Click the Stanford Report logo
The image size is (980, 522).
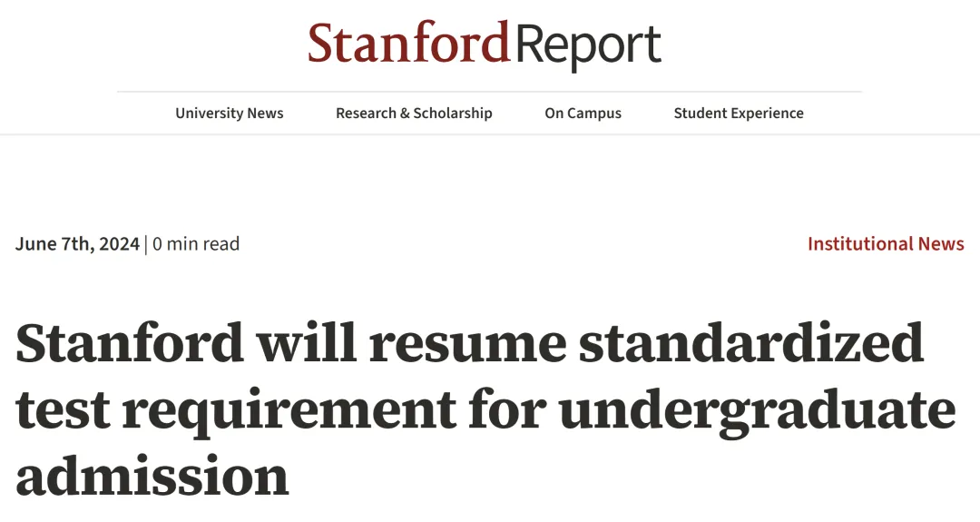[x=485, y=44]
